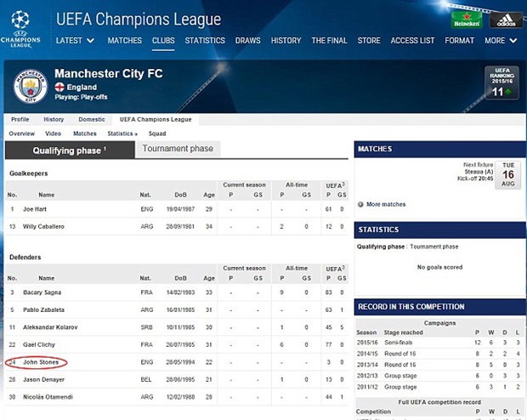
Task: Select the Qualifying phase tab
Action: point(70,150)
